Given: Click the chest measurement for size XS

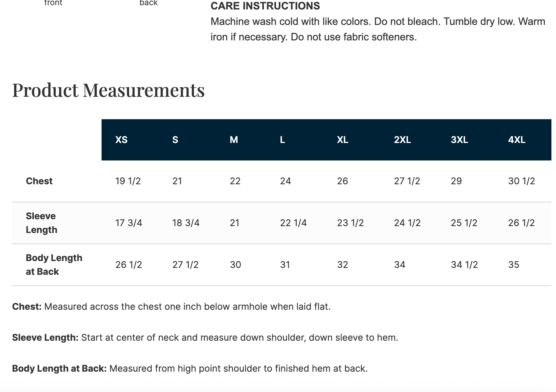Looking at the screenshot, I should coord(128,181).
